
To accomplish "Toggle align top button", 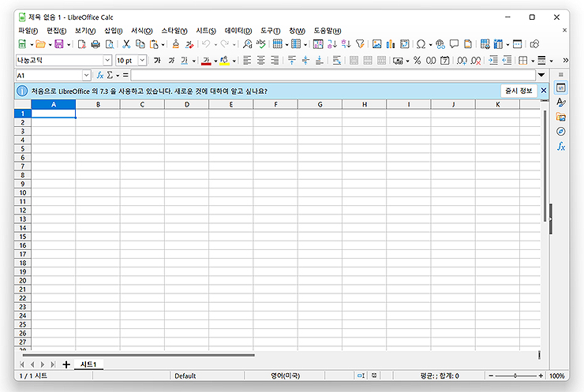I will coord(292,60).
